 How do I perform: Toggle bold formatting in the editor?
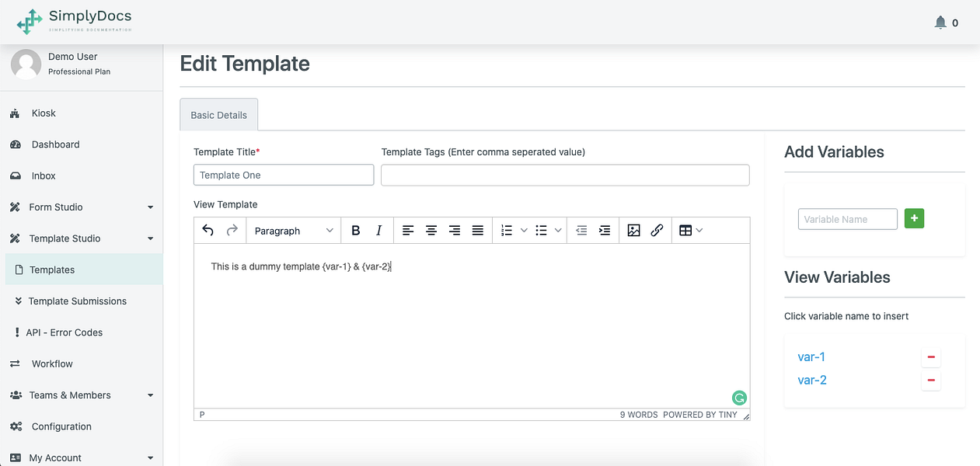click(x=355, y=231)
